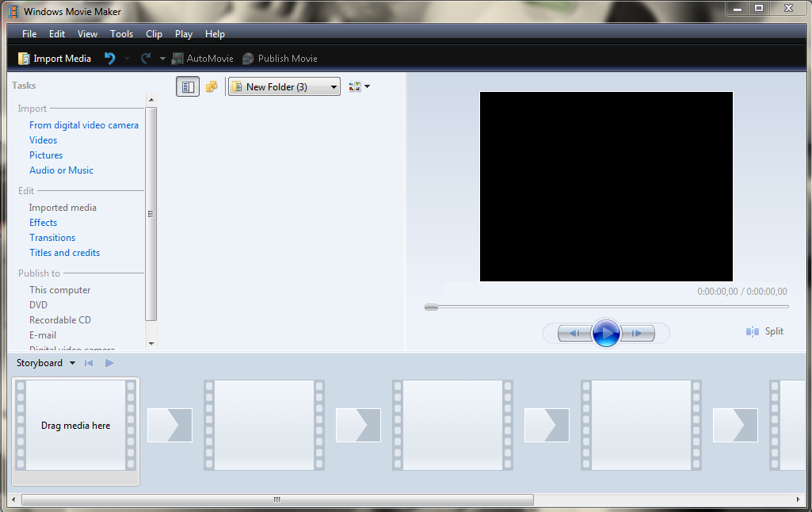Click the storyboard scroll right arrow

pyautogui.click(x=798, y=499)
